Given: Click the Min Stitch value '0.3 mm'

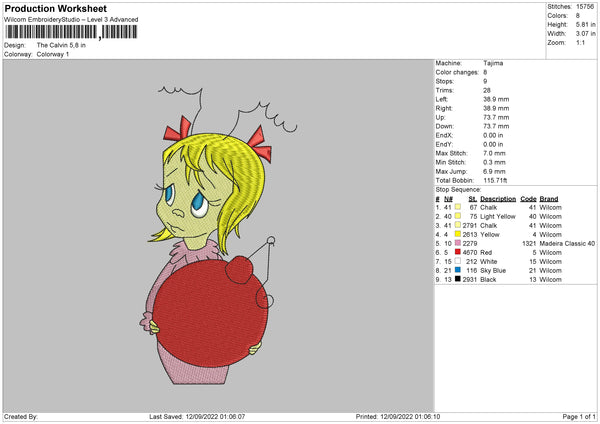Looking at the screenshot, I should [494, 162].
